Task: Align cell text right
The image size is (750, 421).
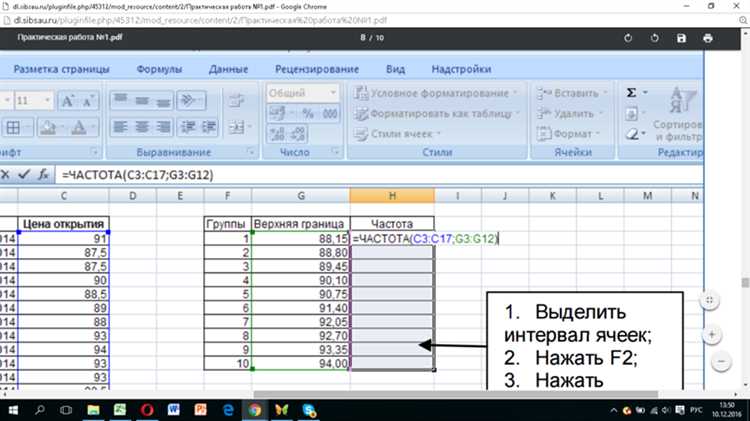Action: [x=163, y=127]
